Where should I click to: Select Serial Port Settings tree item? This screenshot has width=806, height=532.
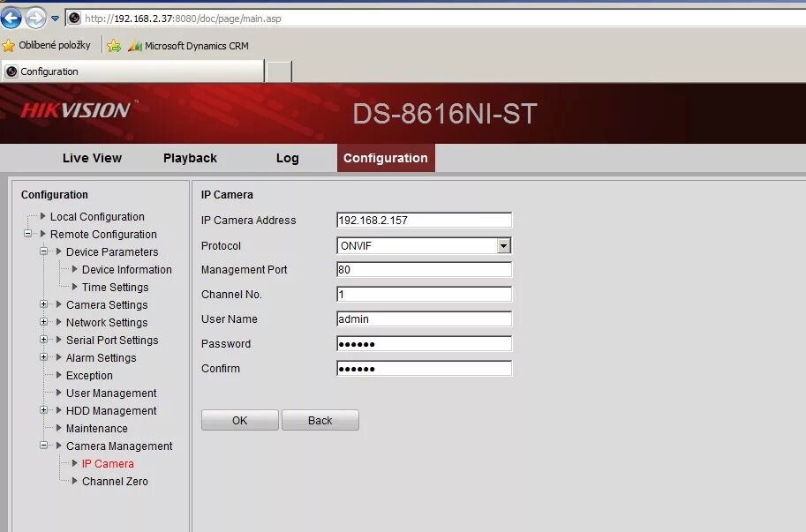tap(112, 340)
